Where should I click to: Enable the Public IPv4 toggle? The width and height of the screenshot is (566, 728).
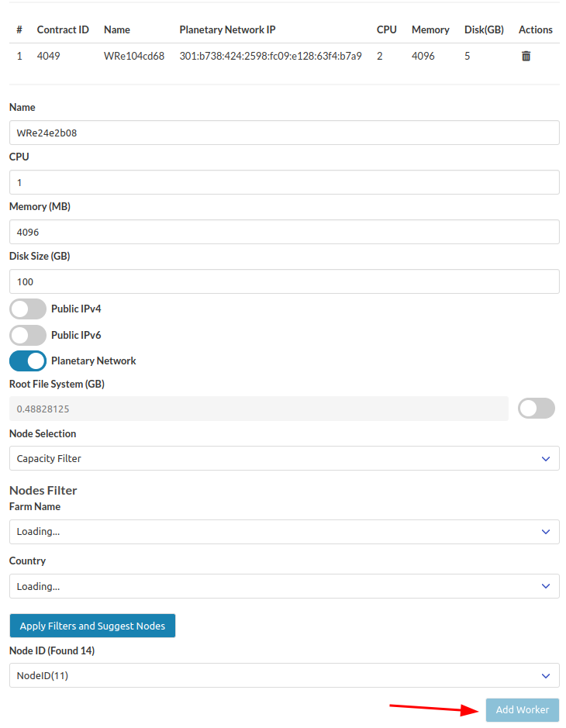28,309
